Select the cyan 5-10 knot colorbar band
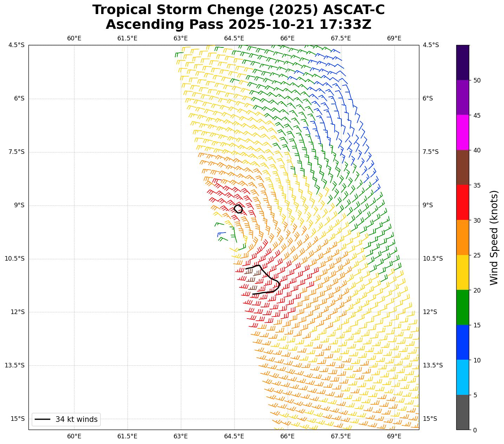The image size is (504, 444). (463, 377)
